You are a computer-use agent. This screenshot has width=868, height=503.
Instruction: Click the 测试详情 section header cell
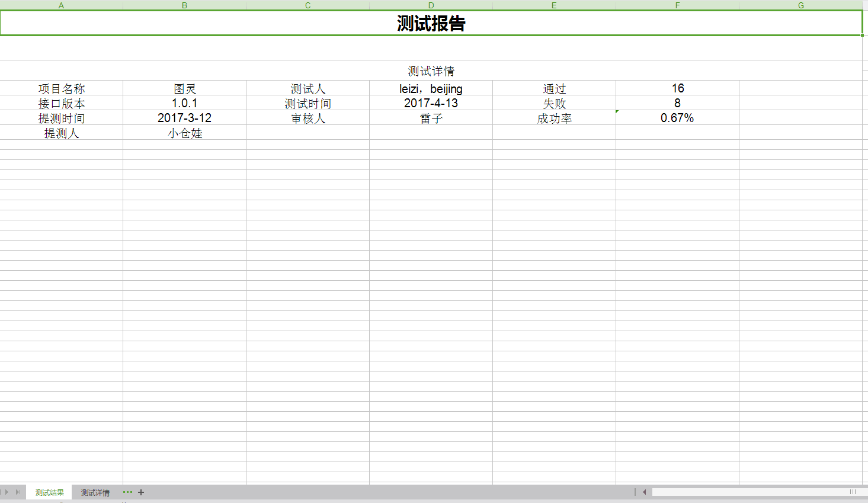coord(431,71)
